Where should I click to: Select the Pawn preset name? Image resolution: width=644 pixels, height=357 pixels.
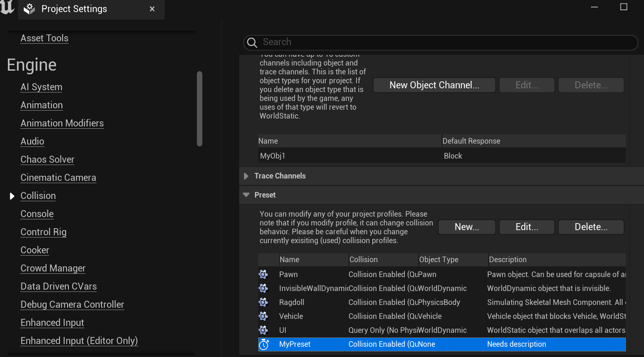tap(288, 274)
